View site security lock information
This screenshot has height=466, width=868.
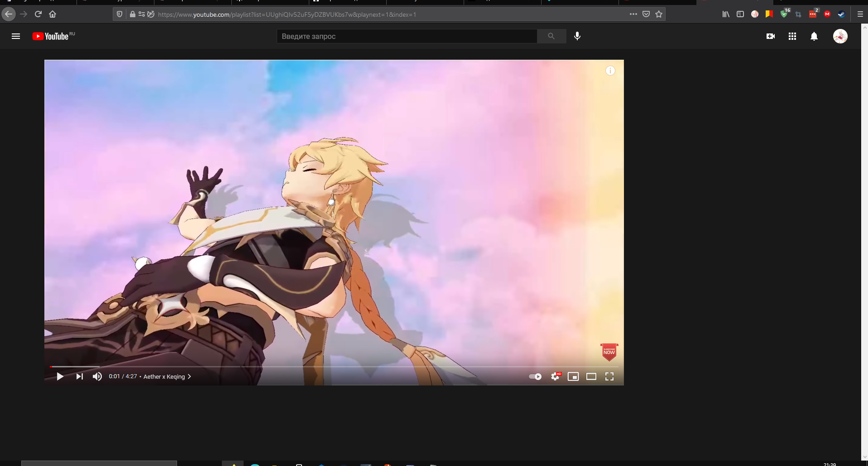tap(132, 14)
